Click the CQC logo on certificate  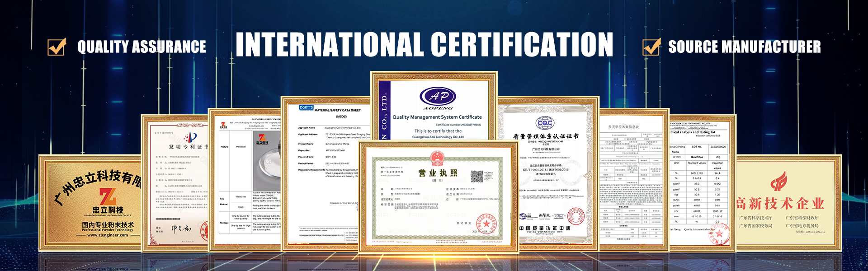(545, 123)
